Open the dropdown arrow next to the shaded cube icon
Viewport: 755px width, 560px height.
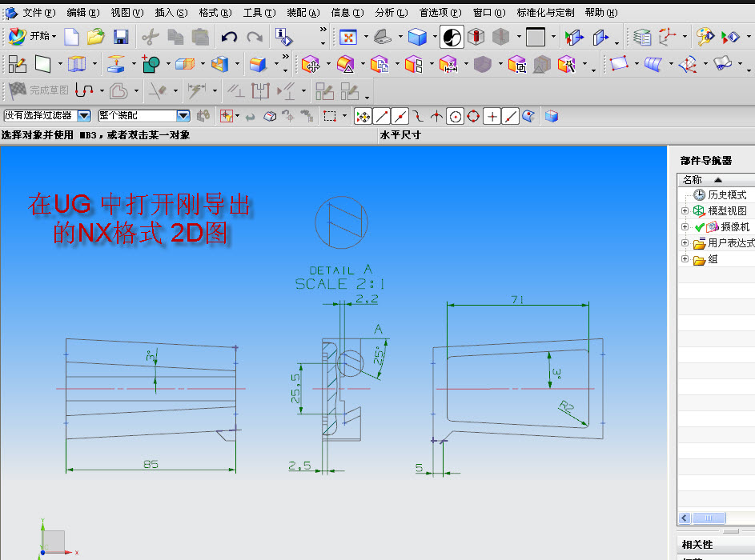pos(434,37)
